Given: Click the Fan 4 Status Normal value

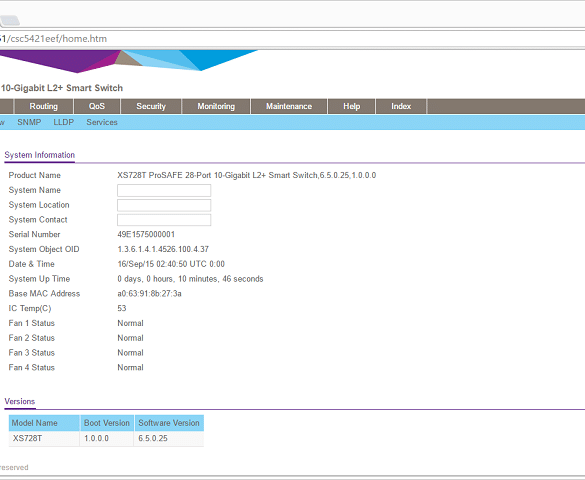Looking at the screenshot, I should coord(130,367).
